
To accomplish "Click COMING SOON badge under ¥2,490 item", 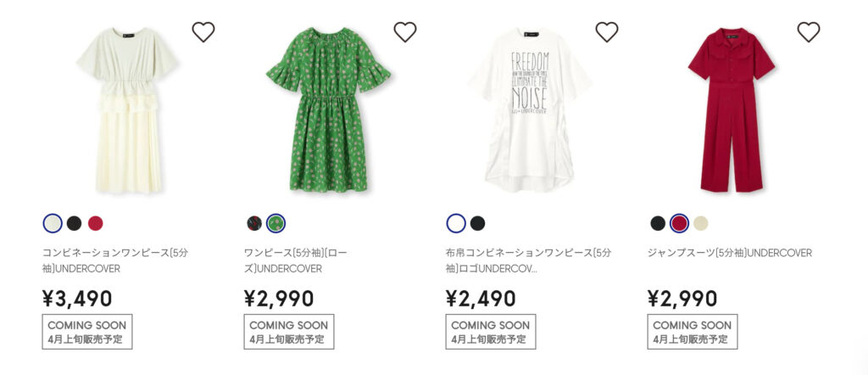I will tap(491, 332).
